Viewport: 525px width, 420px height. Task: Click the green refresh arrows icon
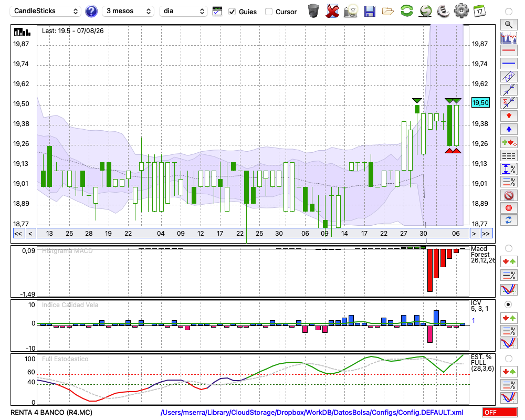tap(406, 11)
